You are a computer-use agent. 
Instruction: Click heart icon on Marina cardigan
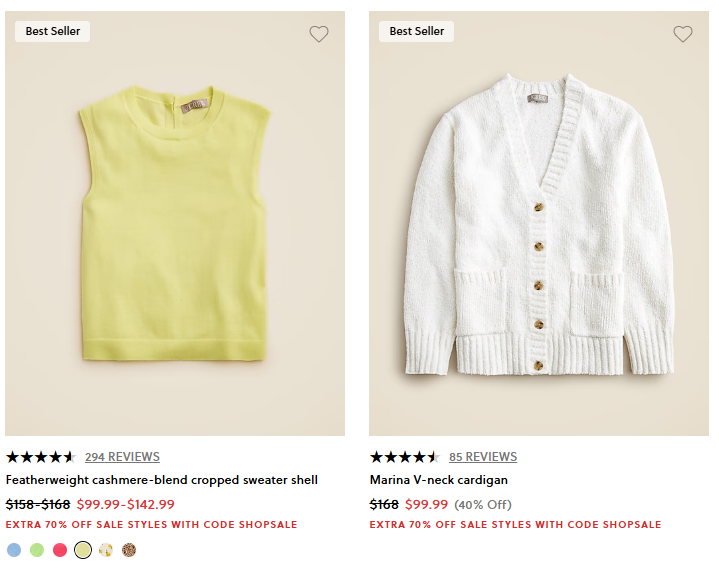pyautogui.click(x=682, y=34)
